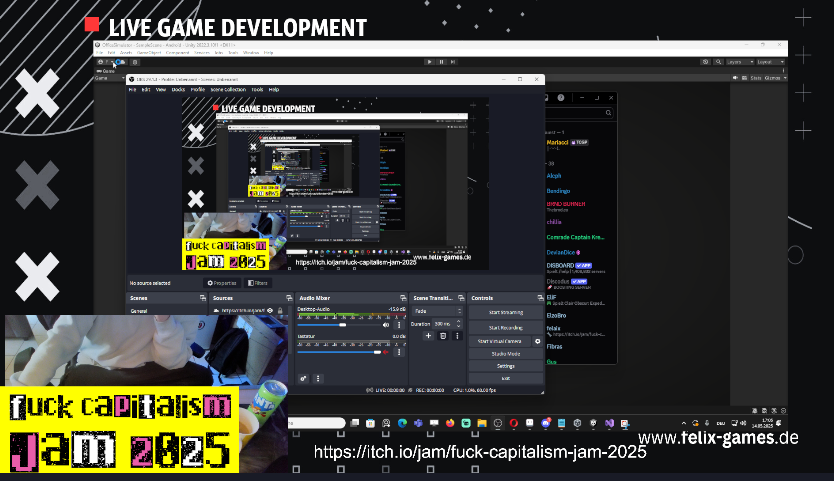Screen dimensions: 834x481
Task: Open Opera from the taskbar
Action: tap(514, 423)
